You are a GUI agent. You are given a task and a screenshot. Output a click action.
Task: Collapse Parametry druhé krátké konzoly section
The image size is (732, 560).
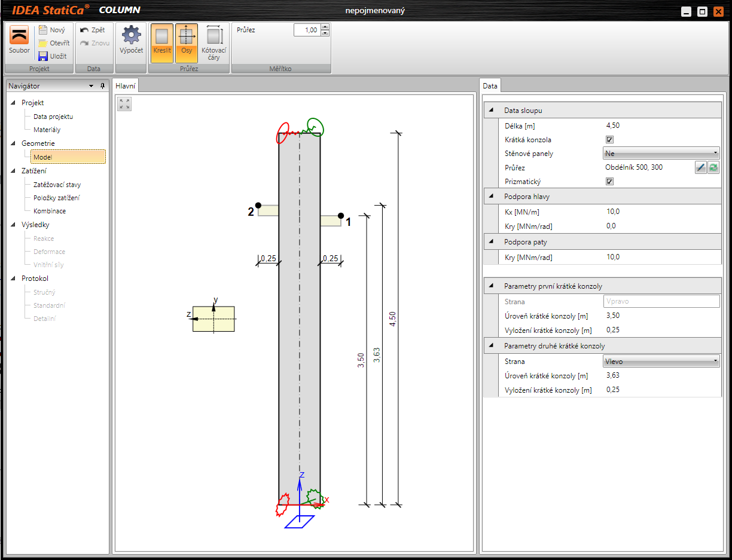coord(492,346)
